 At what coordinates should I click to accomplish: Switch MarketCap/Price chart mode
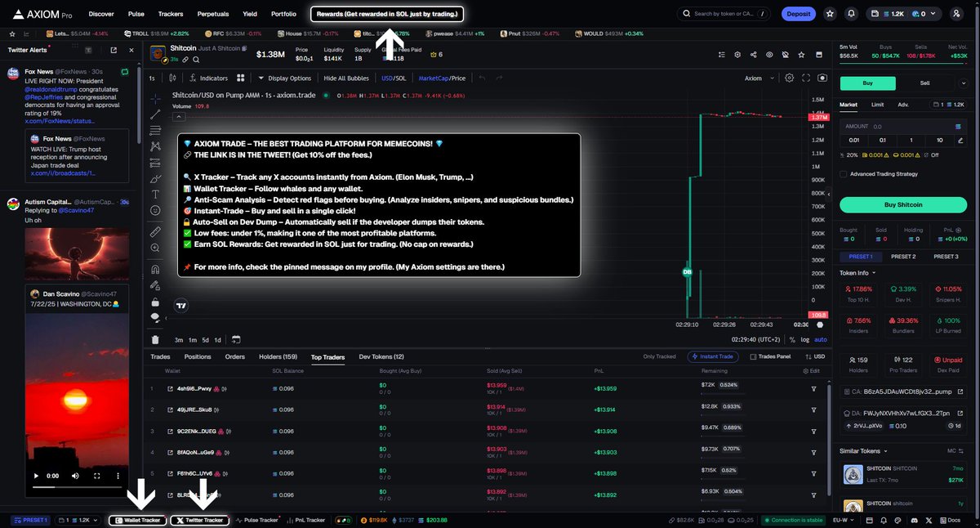point(442,78)
